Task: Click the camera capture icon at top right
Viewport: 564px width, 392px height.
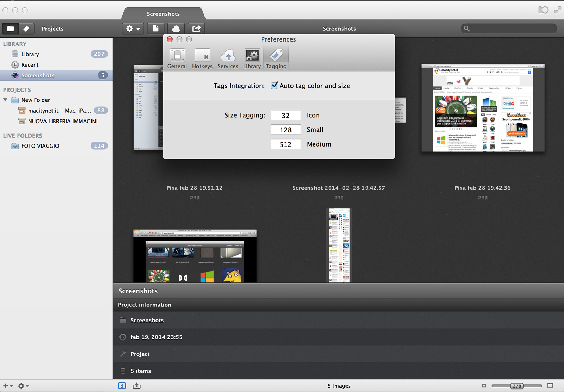Action: tap(543, 10)
